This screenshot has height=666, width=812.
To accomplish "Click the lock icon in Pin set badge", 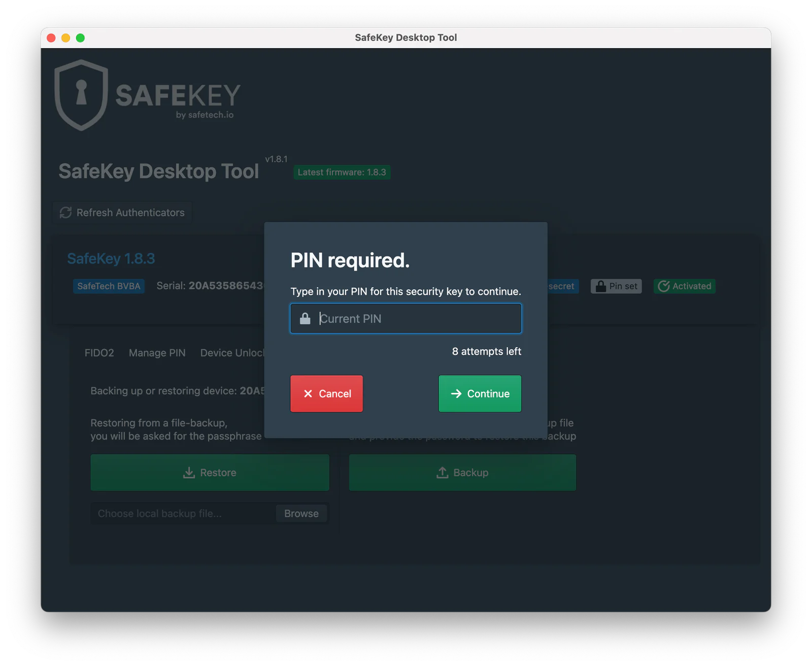I will click(601, 286).
